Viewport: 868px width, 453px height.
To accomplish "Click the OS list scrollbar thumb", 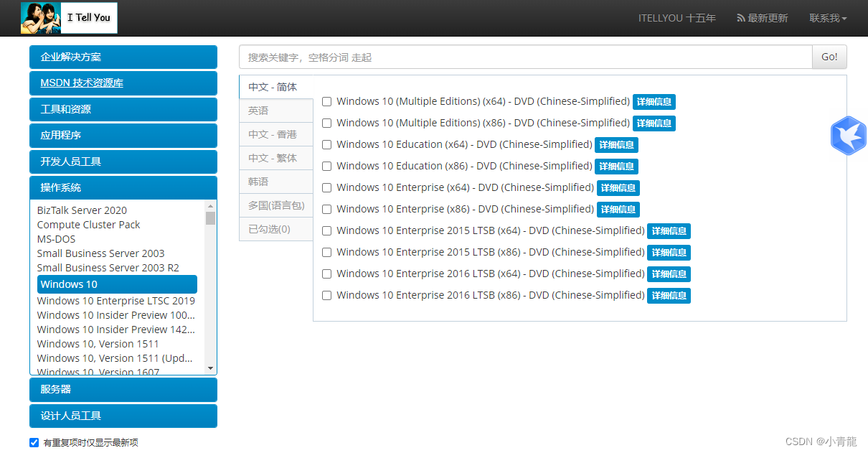I will tap(210, 218).
